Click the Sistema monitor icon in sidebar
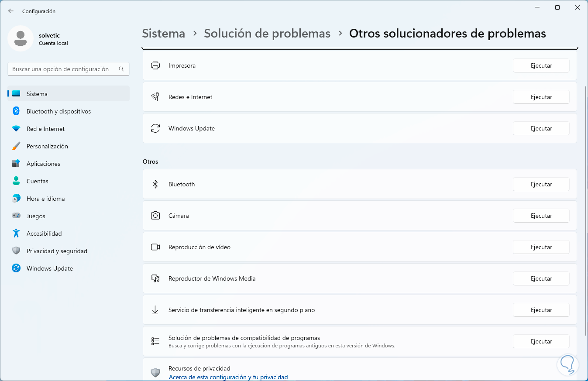The height and width of the screenshot is (381, 588). pyautogui.click(x=16, y=94)
